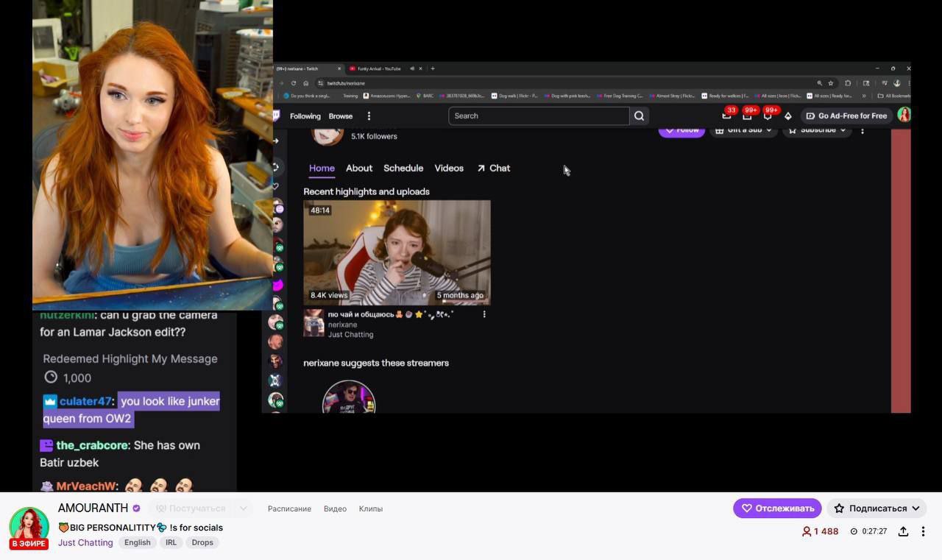Image resolution: width=942 pixels, height=560 pixels.
Task: Click the share upload icon beside 0:27:27
Action: pos(903,531)
